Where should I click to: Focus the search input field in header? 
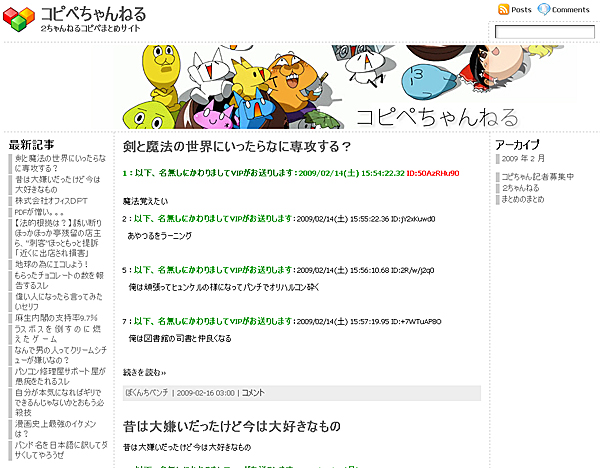pos(544,32)
